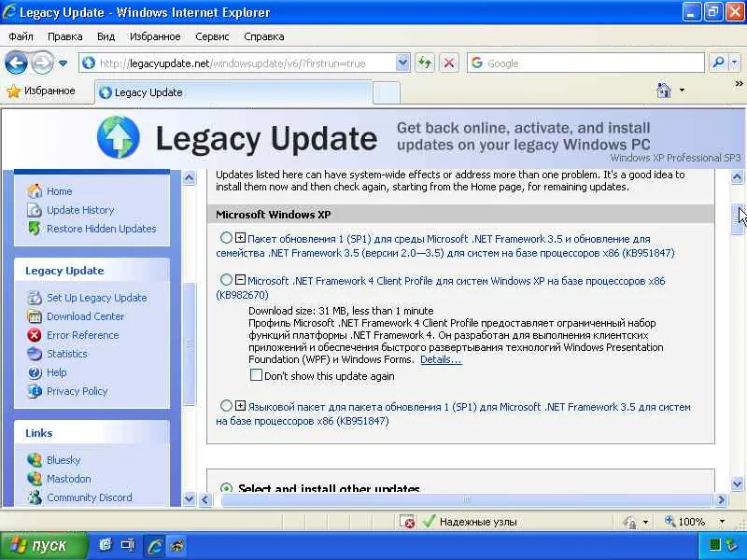This screenshot has width=747, height=560.
Task: Click the Bluesky globe icon
Action: tap(35, 460)
